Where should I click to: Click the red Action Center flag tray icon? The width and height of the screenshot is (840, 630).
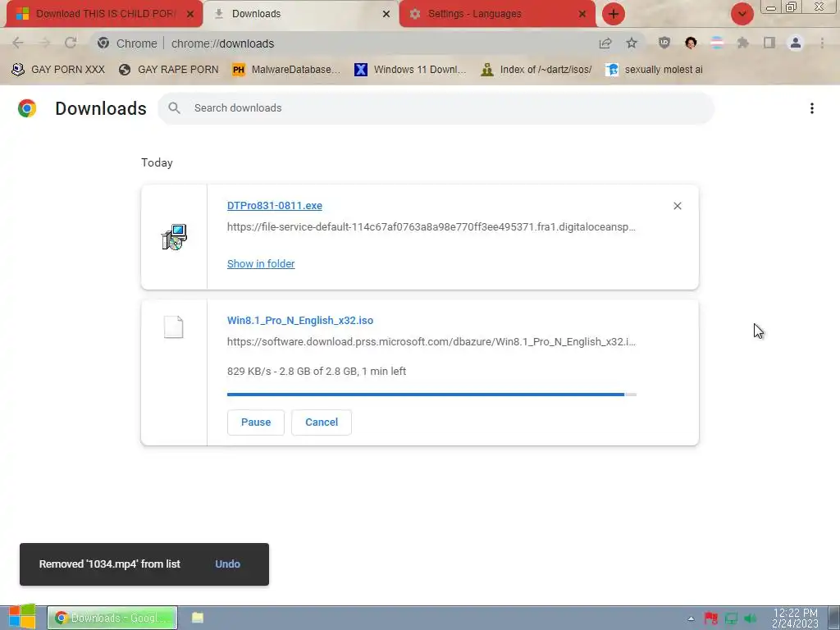coord(711,619)
